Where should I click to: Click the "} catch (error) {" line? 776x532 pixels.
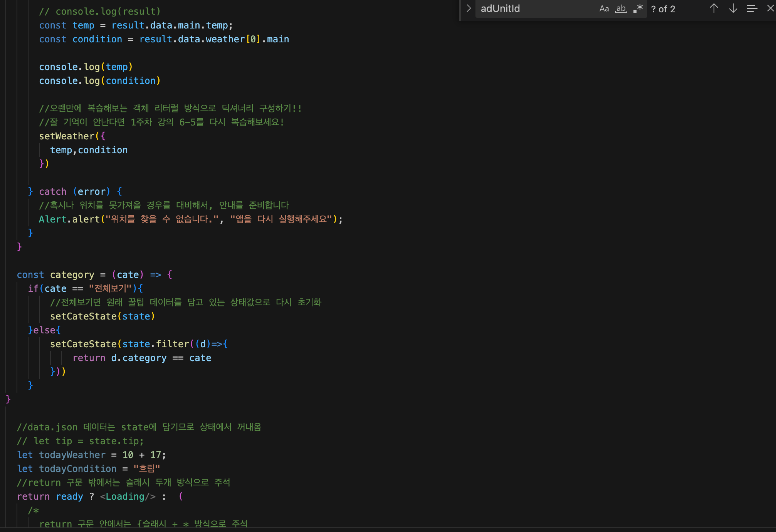click(75, 192)
